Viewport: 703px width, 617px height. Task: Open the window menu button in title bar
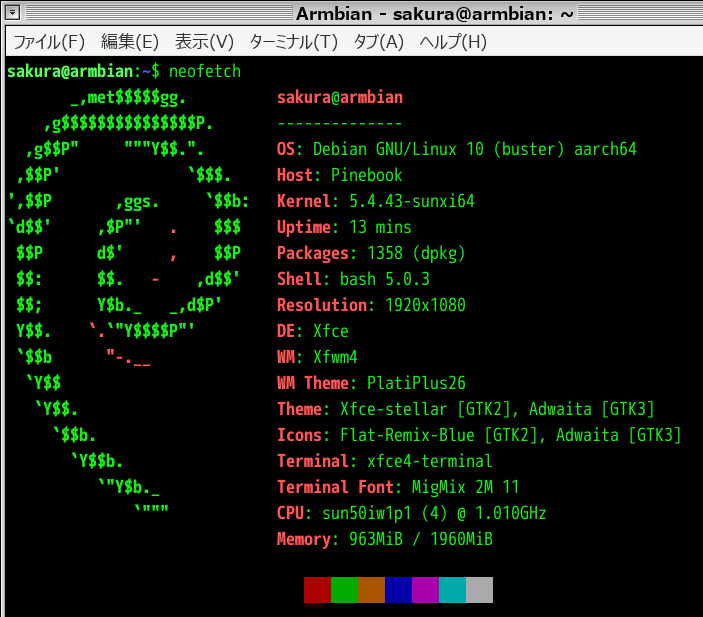pos(12,13)
